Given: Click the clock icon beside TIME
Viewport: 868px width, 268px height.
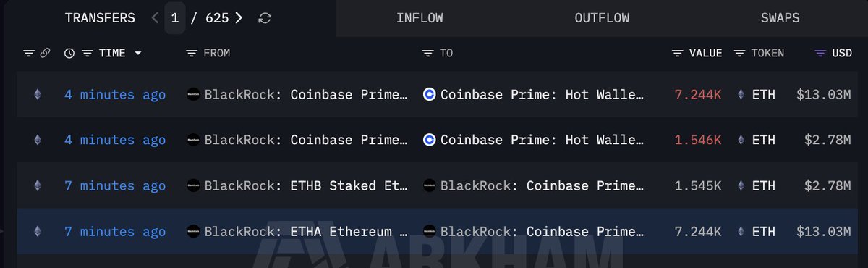Looking at the screenshot, I should [x=69, y=54].
